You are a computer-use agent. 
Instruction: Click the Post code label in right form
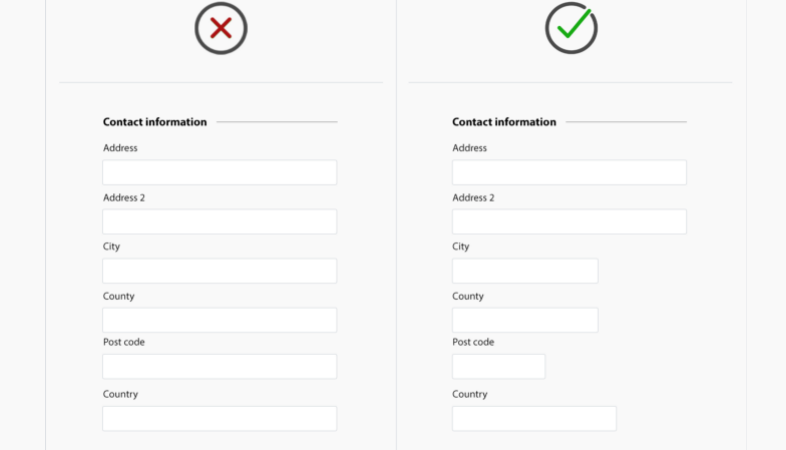pyautogui.click(x=473, y=342)
